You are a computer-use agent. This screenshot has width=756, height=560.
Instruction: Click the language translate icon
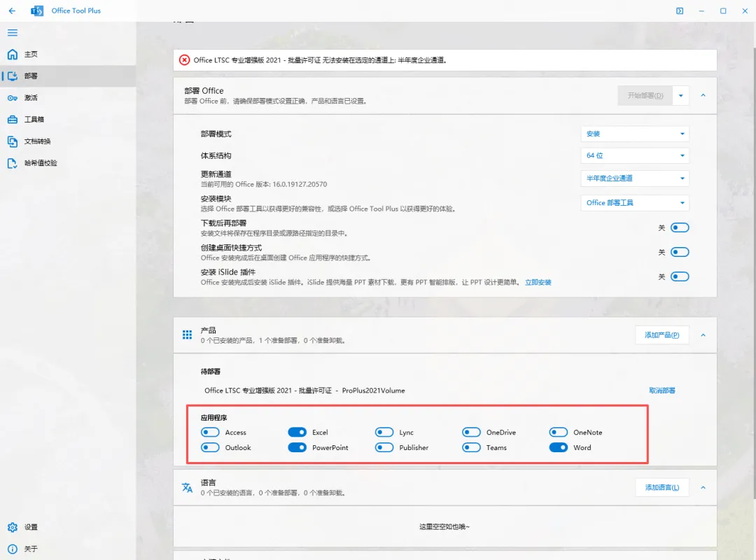pyautogui.click(x=187, y=488)
